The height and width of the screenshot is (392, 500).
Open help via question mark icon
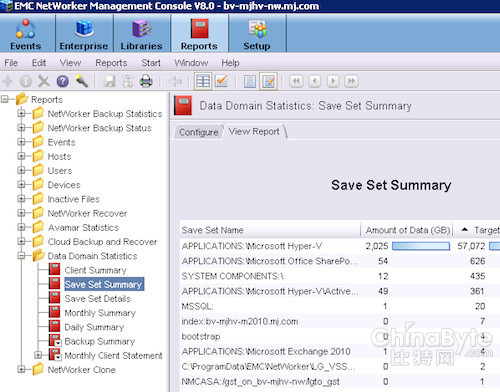pyautogui.click(x=62, y=81)
